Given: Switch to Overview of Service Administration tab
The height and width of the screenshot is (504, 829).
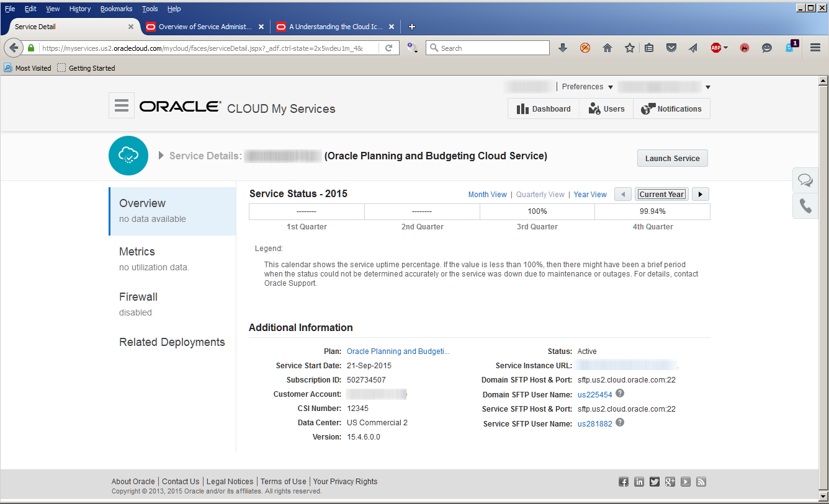Looking at the screenshot, I should click(x=205, y=27).
